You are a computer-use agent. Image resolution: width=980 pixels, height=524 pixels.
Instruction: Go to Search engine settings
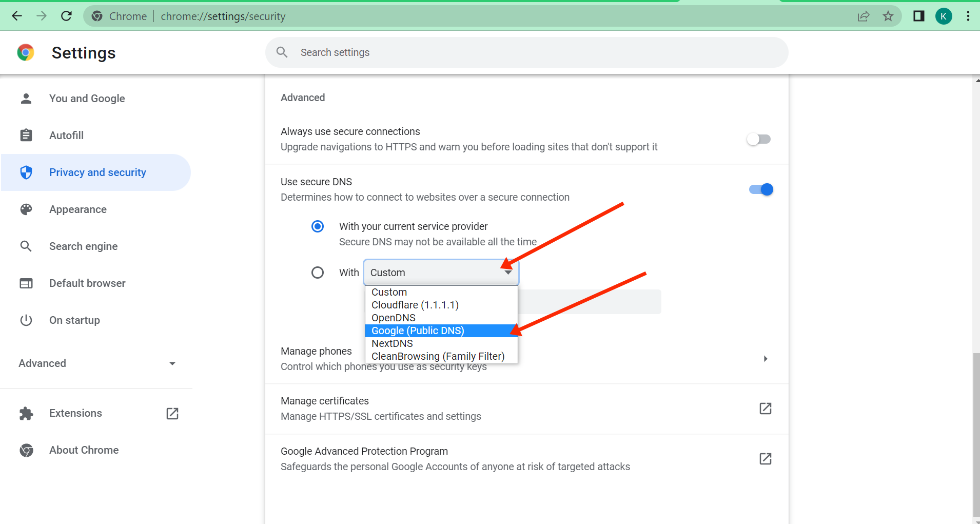tap(83, 246)
